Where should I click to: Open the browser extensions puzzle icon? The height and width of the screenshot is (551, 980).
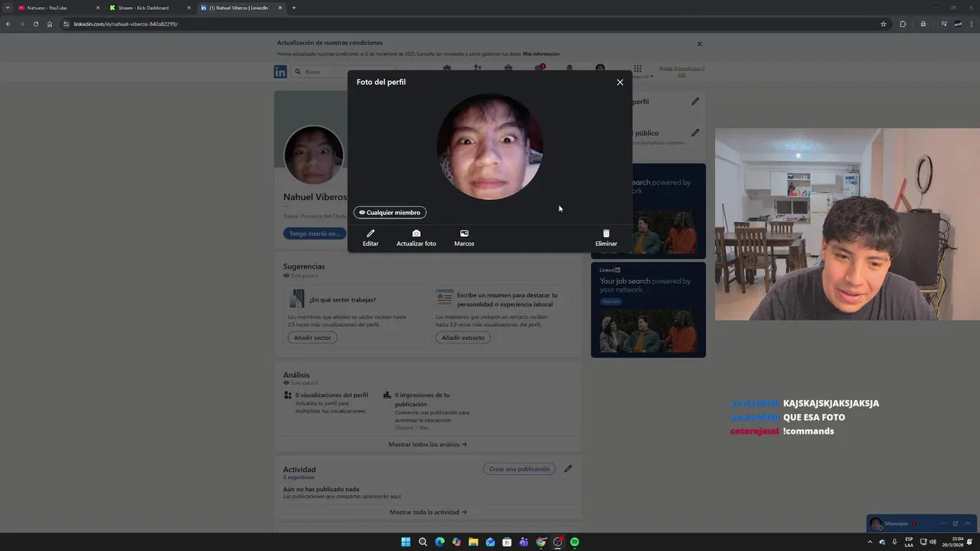click(x=903, y=24)
